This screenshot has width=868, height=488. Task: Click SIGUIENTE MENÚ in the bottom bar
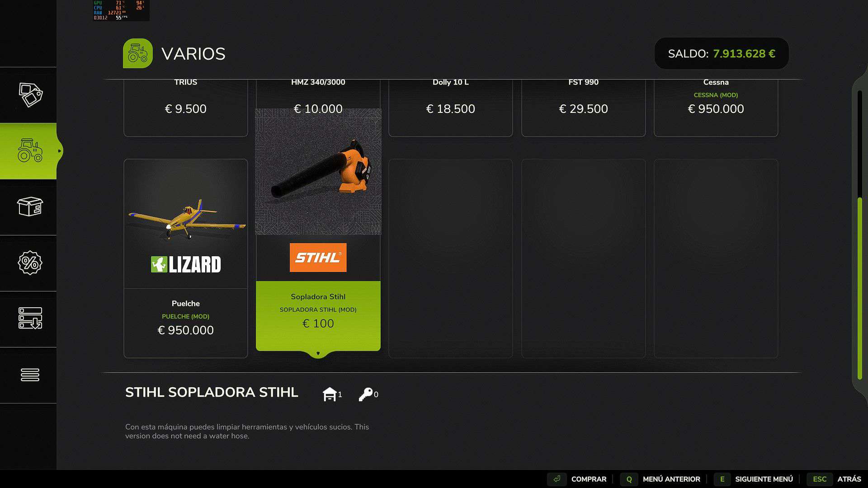[x=754, y=479]
